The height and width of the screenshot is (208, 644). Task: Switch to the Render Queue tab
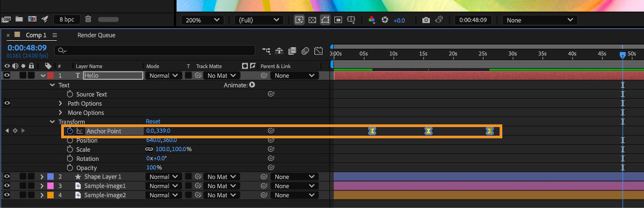[97, 35]
